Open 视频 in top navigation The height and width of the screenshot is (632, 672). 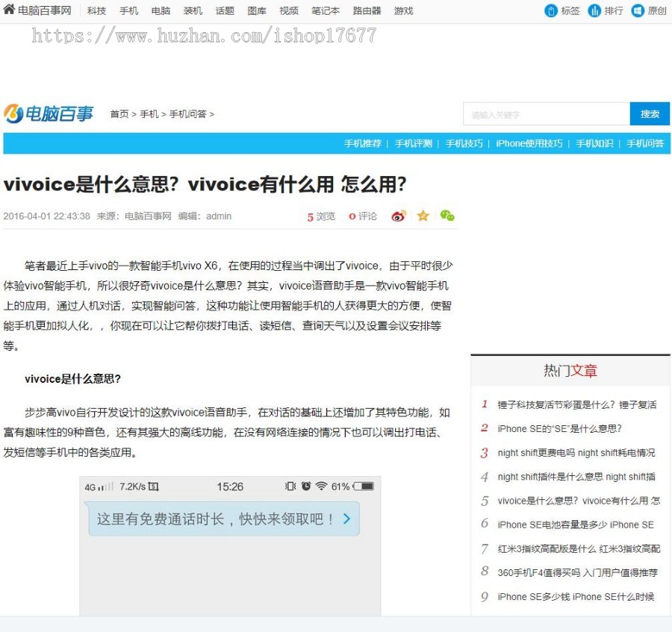289,10
